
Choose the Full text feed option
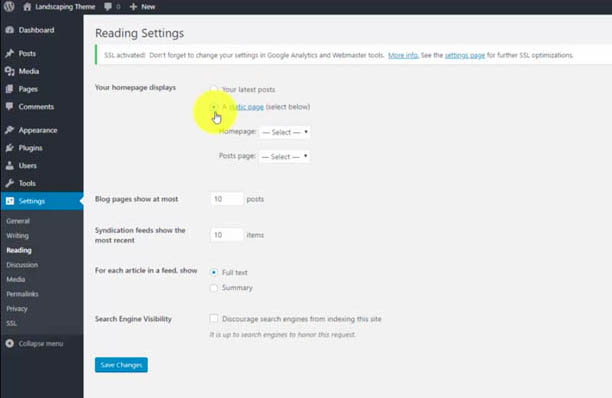point(213,272)
